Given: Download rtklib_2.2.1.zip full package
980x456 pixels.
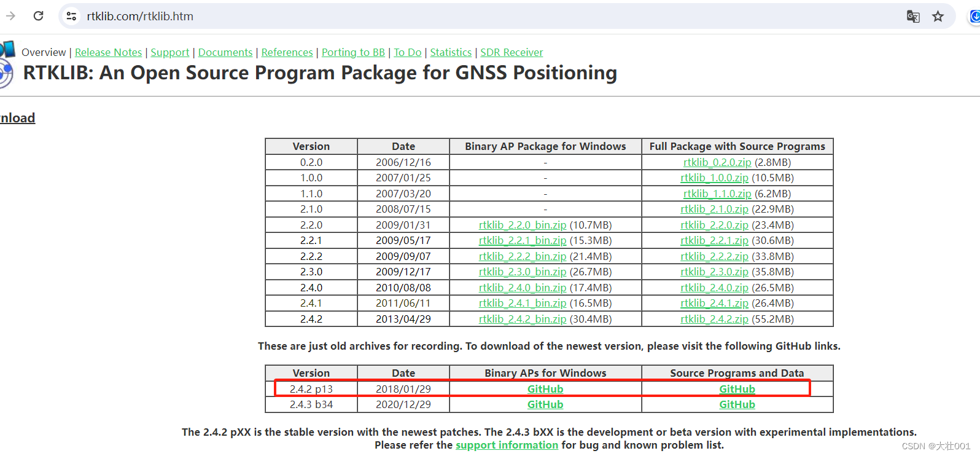Looking at the screenshot, I should coord(714,240).
